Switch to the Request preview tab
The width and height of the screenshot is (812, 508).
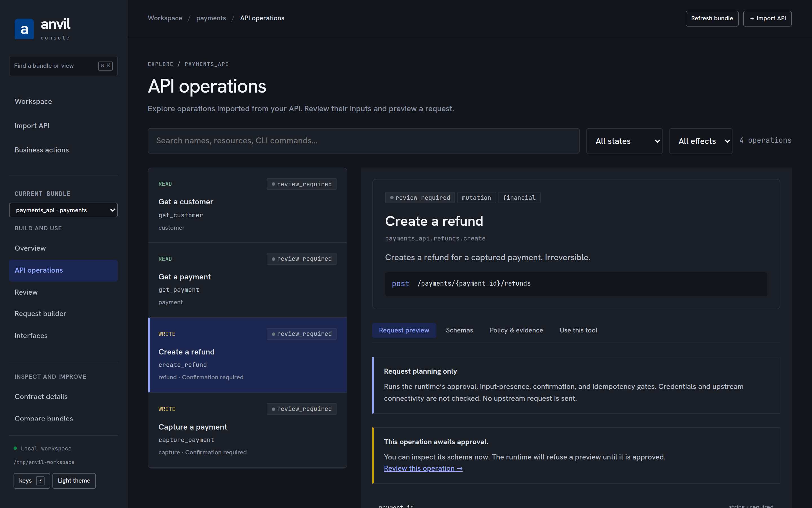(x=404, y=330)
